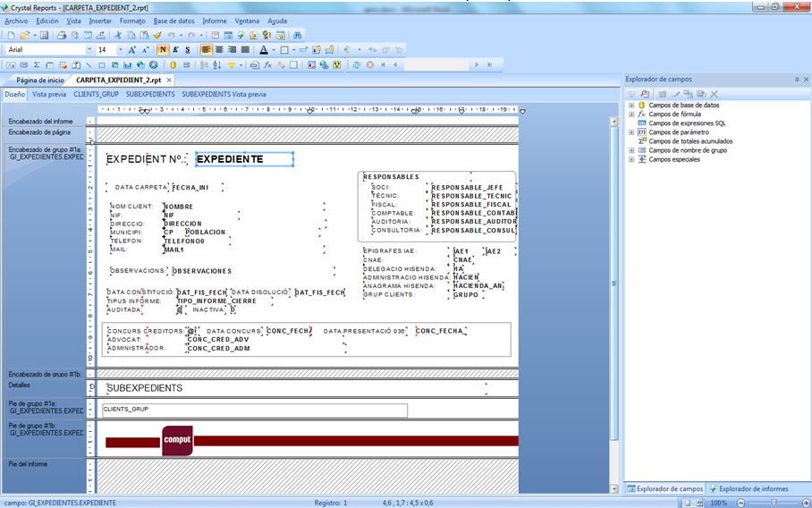
Task: Toggle italic K formatting button
Action: (x=175, y=50)
